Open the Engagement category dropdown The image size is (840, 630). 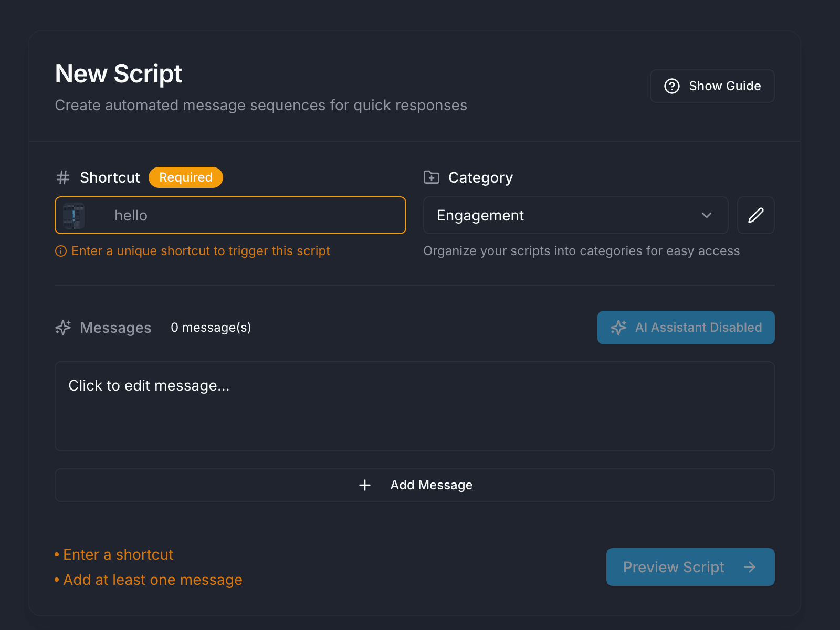(x=575, y=215)
